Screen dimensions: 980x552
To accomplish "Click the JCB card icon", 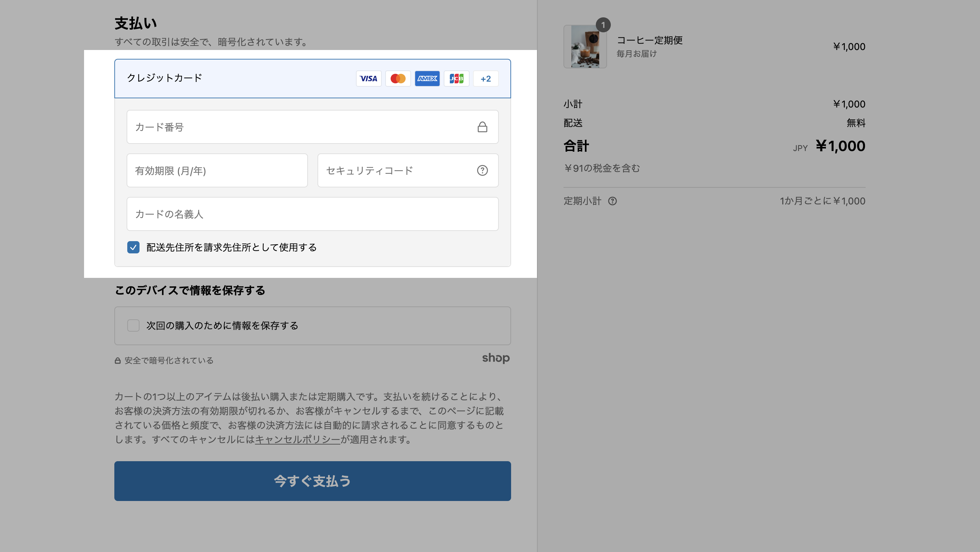I will click(456, 79).
